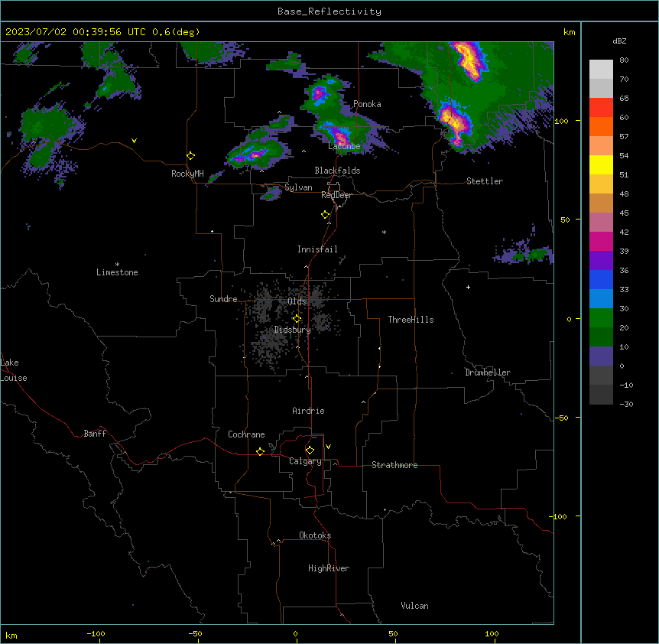The height and width of the screenshot is (644, 659).
Task: Click the asterisk marker east of Innisfail
Action: [x=384, y=232]
